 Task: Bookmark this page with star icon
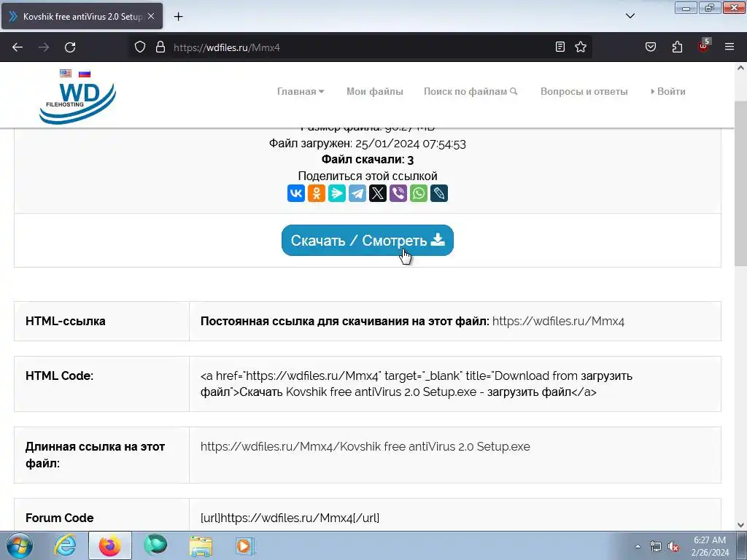pos(580,47)
